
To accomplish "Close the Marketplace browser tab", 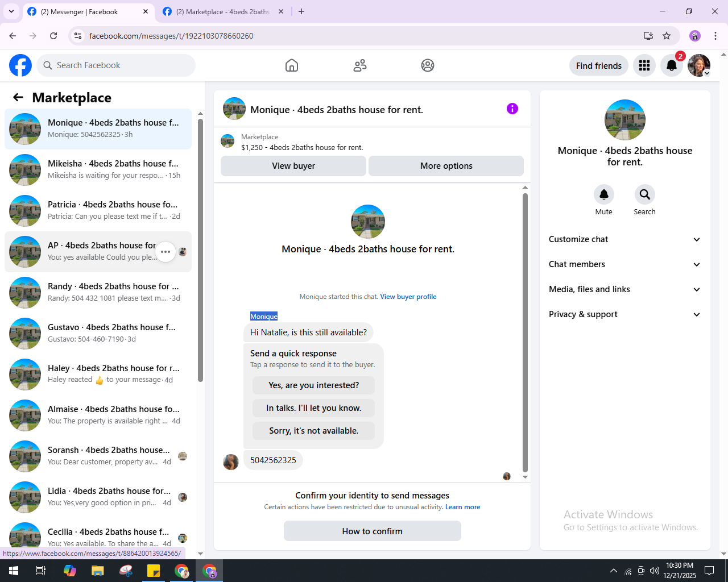I will pyautogui.click(x=281, y=11).
